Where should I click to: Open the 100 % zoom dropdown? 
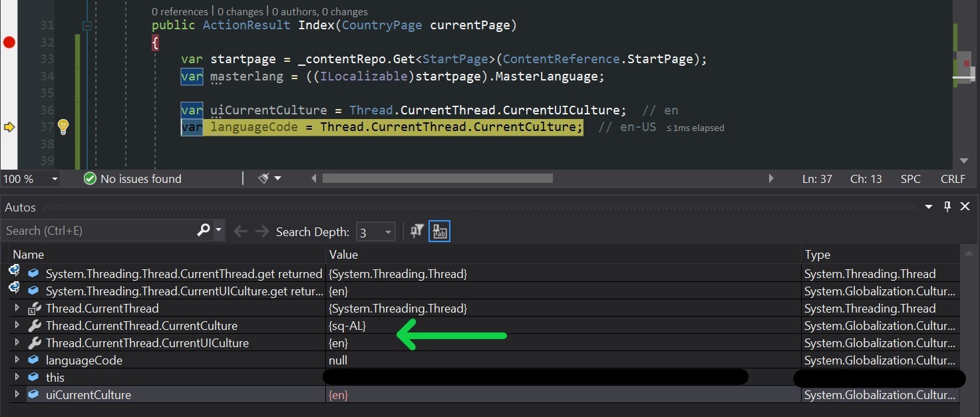point(55,179)
